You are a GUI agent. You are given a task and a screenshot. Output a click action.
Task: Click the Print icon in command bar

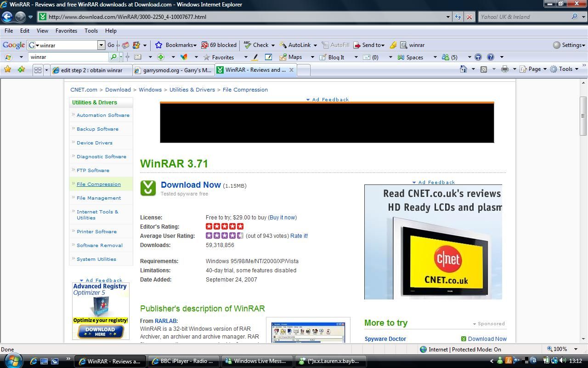click(x=505, y=69)
